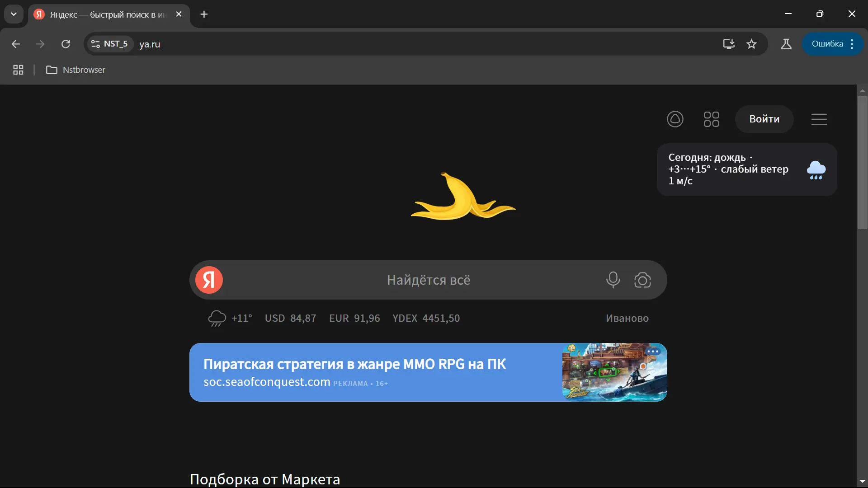Restore down the browser window
This screenshot has width=868, height=488.
(820, 14)
